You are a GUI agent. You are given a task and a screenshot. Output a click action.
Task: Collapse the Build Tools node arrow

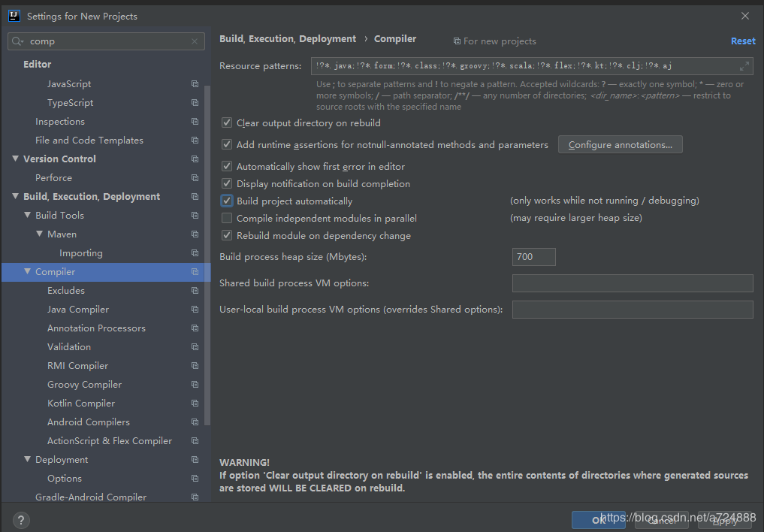(27, 215)
